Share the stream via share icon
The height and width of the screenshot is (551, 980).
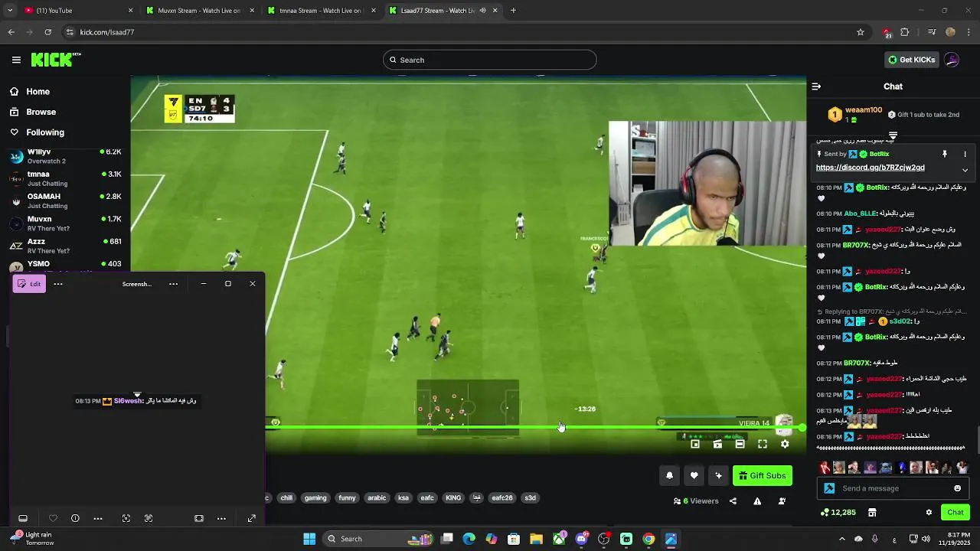[733, 501]
